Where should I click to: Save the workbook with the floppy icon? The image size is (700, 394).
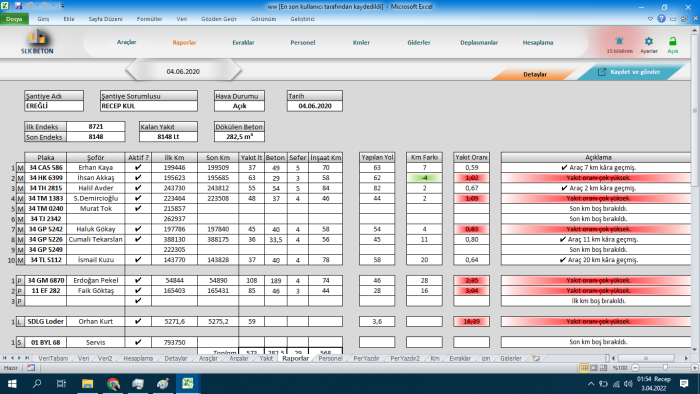[x=18, y=6]
